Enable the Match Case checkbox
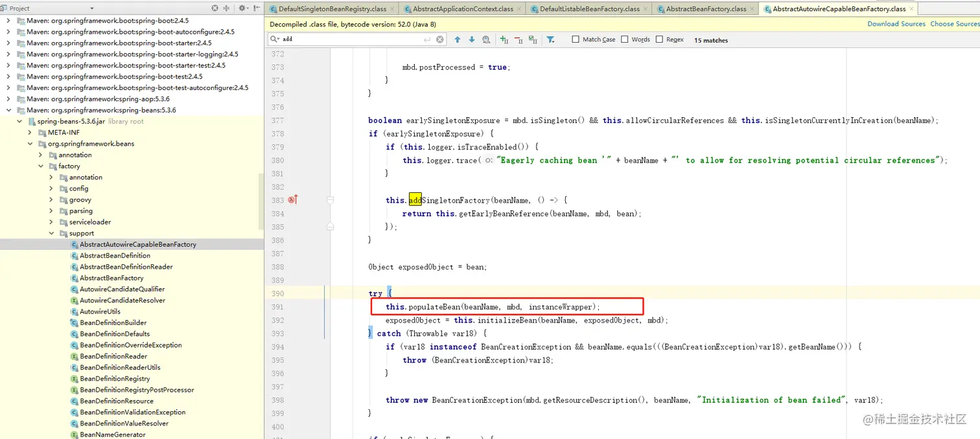 point(576,39)
